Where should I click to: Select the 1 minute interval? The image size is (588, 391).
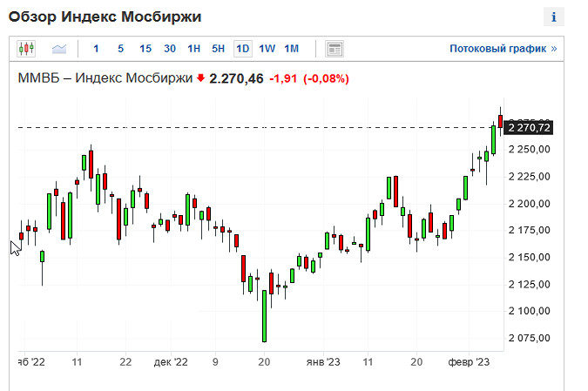click(96, 49)
